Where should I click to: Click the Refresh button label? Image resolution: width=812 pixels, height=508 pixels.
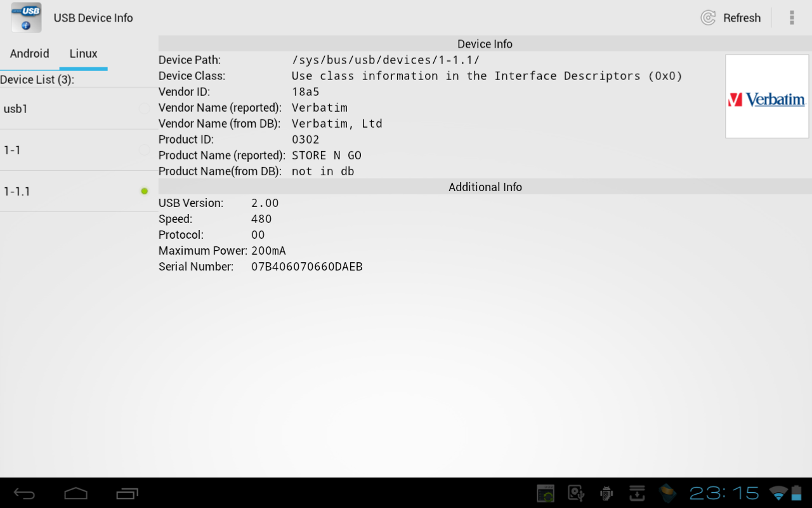tap(742, 18)
